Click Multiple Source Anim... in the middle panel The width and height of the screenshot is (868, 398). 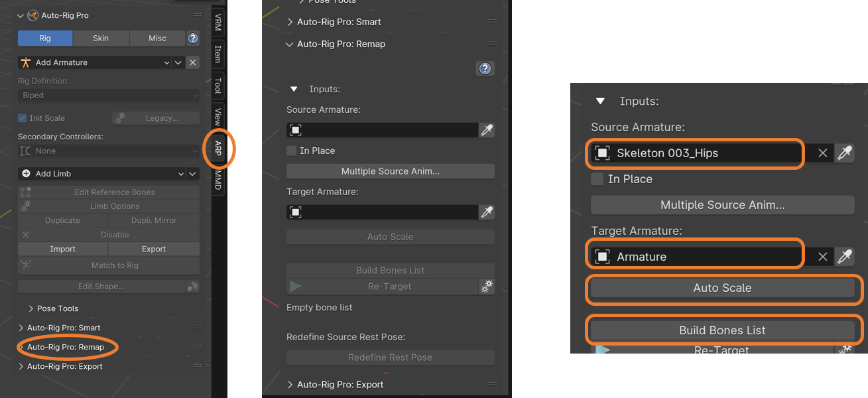(391, 171)
